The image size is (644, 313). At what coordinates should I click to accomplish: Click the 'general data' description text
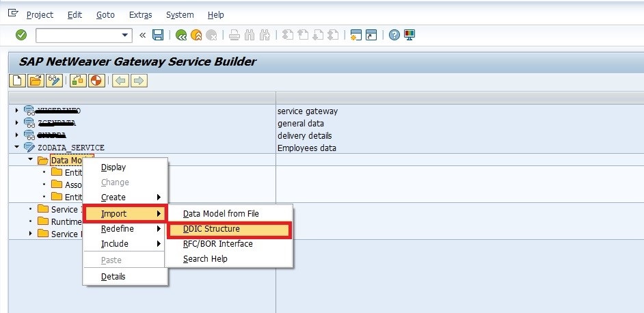(x=301, y=123)
